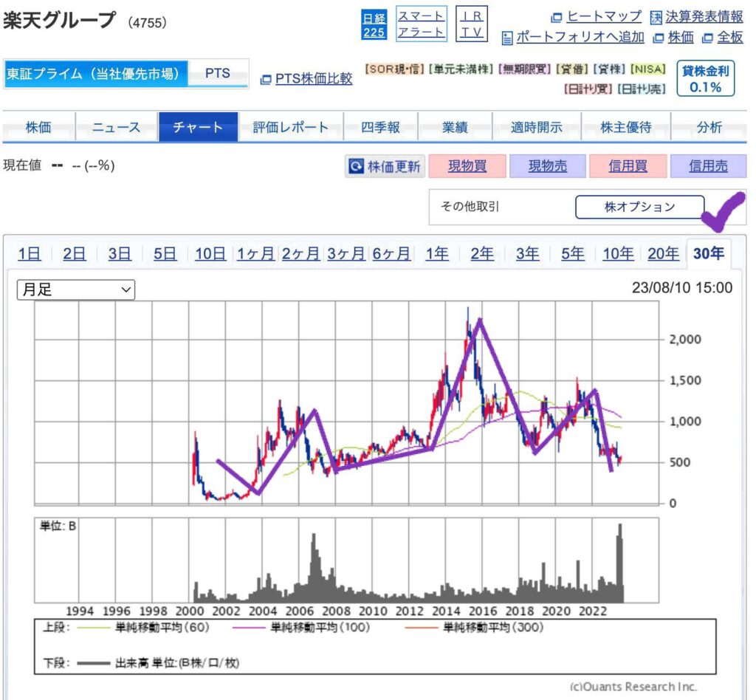Select the 20年 chart period
756x700 pixels.
click(x=664, y=253)
